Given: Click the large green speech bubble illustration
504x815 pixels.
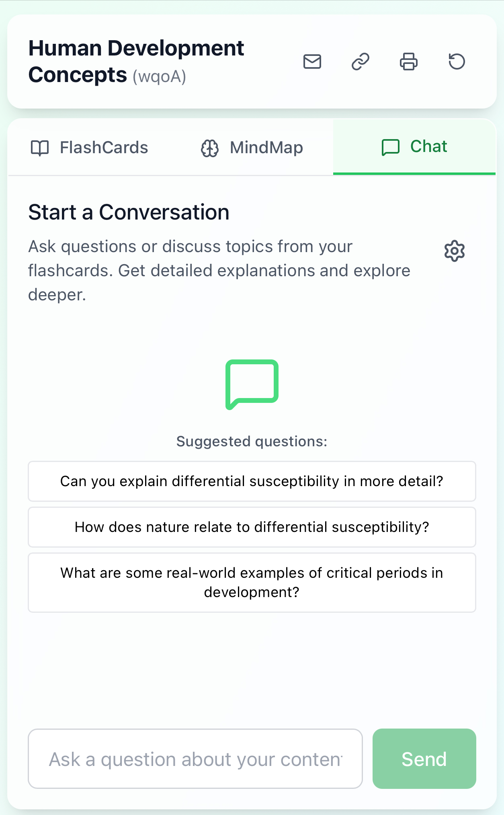Looking at the screenshot, I should [252, 384].
